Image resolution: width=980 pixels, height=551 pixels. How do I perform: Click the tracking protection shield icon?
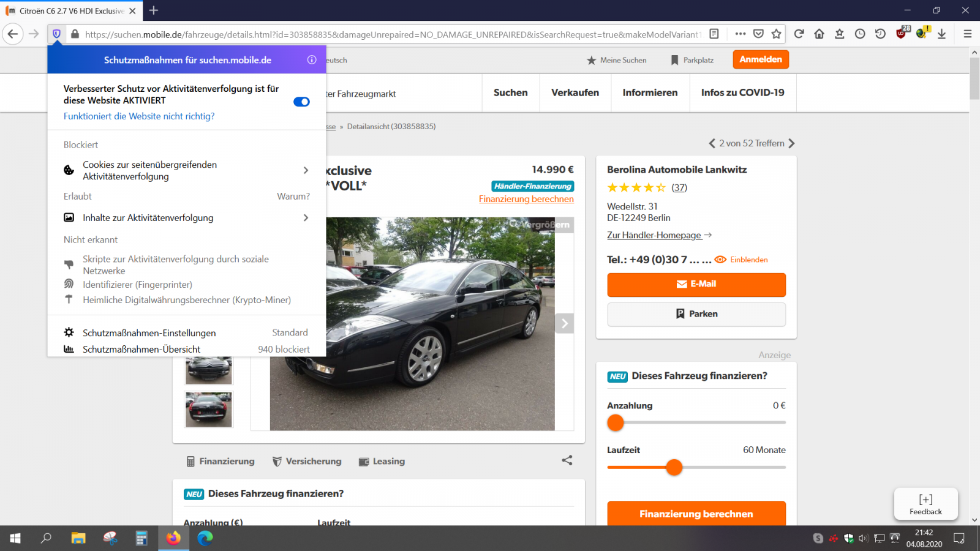click(56, 34)
